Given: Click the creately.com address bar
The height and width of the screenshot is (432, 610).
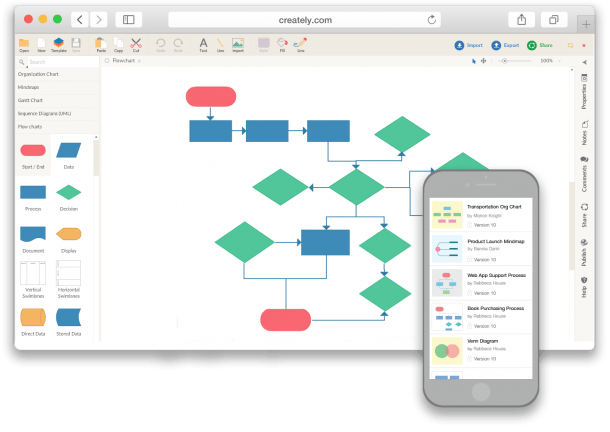Looking at the screenshot, I should [304, 20].
